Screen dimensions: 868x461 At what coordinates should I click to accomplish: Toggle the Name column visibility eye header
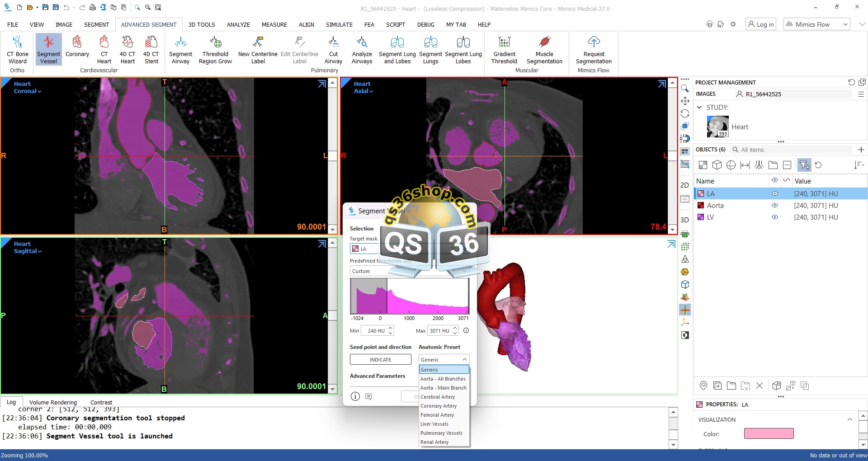coord(774,180)
